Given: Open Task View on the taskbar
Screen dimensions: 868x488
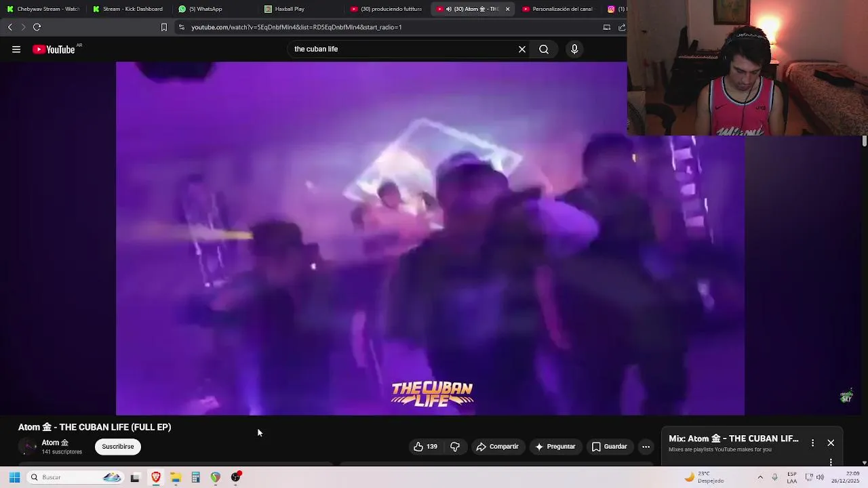Looking at the screenshot, I should [x=135, y=477].
